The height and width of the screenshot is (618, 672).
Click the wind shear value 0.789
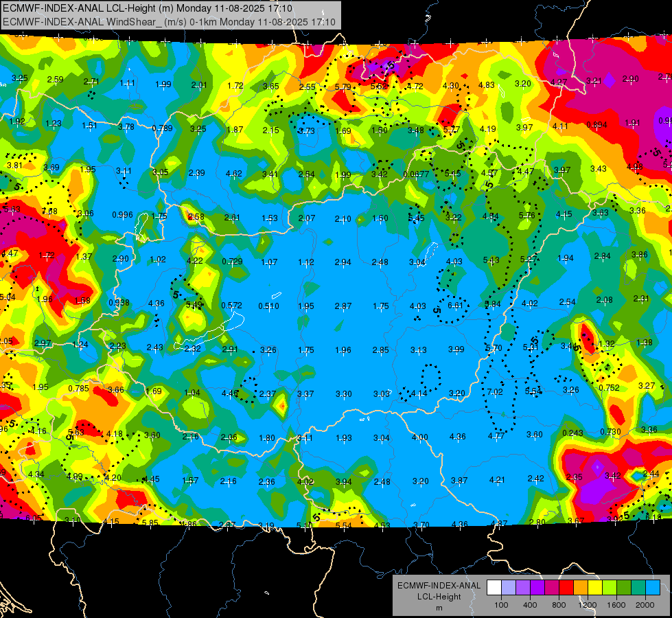click(163, 128)
